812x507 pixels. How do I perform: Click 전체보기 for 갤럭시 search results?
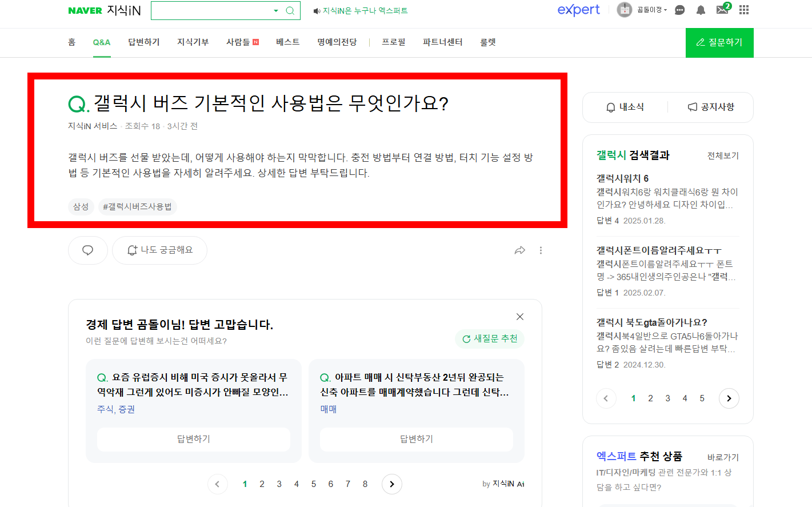tap(723, 155)
